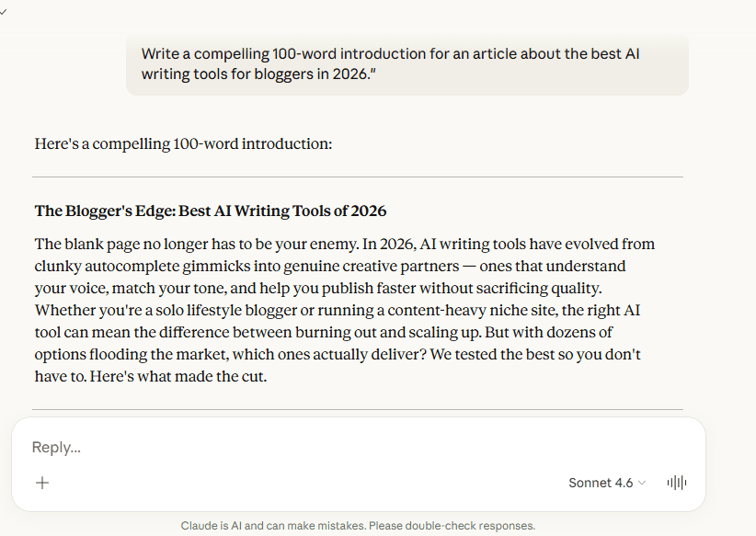Click the line Here's a compelling 100-word introduction
The image size is (756, 536).
pyautogui.click(x=183, y=143)
